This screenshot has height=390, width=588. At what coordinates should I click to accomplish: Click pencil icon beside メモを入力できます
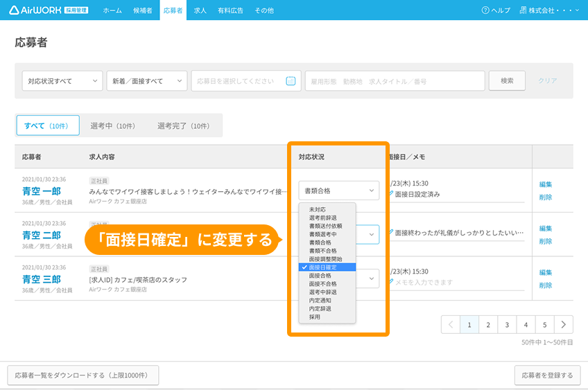[x=391, y=281]
